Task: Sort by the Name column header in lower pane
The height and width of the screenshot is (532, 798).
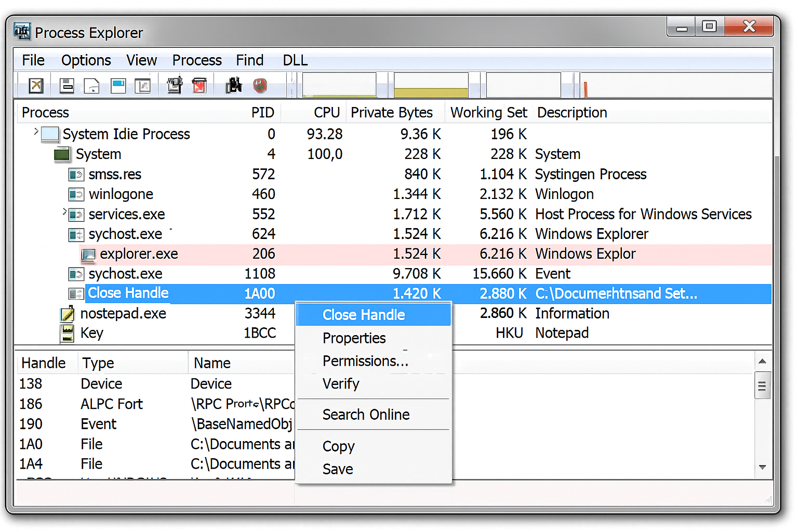Action: pos(212,363)
